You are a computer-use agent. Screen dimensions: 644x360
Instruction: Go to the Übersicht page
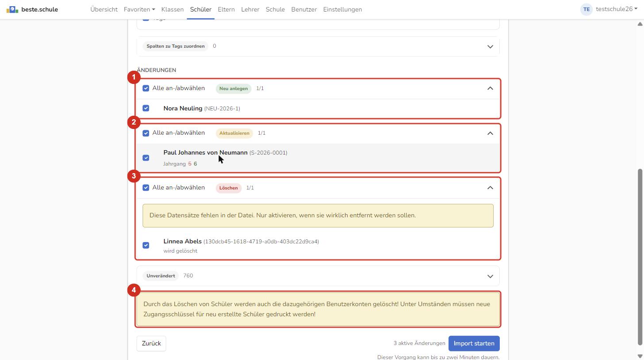point(104,9)
